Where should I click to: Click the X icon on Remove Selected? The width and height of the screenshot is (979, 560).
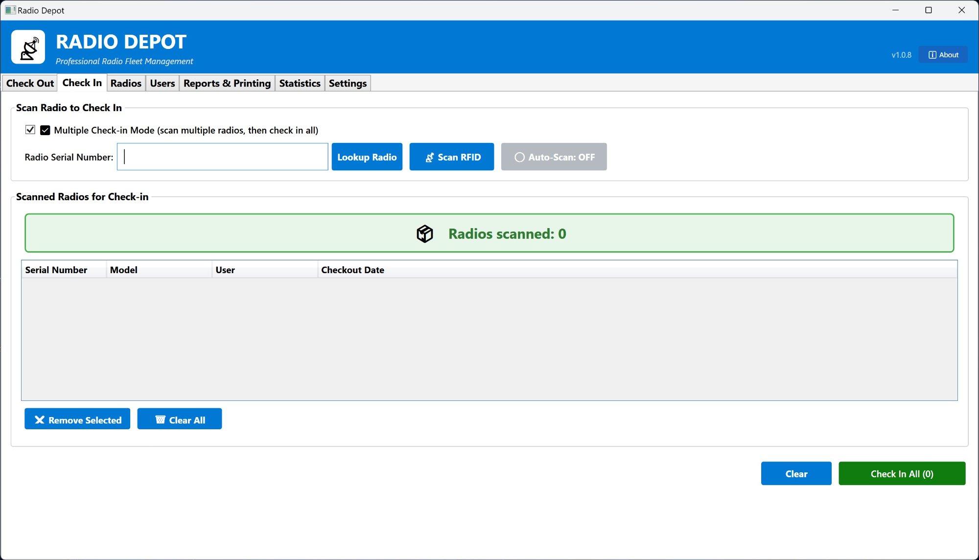40,420
